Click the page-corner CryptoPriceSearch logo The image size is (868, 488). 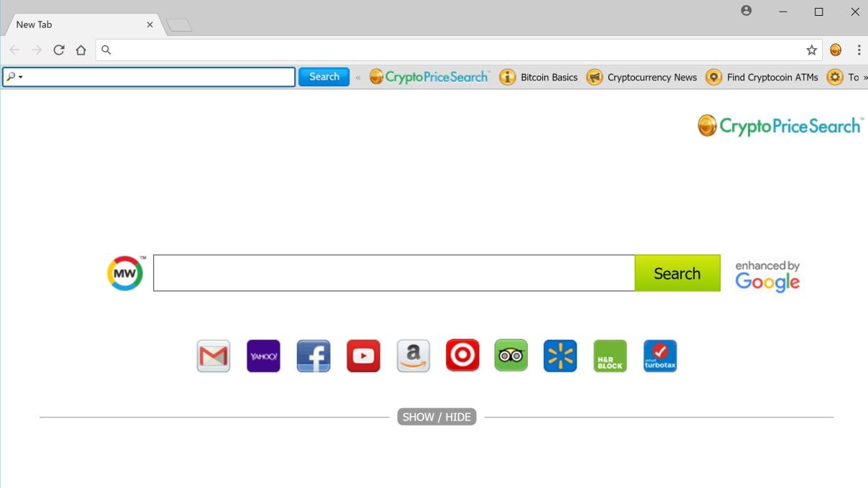[780, 126]
